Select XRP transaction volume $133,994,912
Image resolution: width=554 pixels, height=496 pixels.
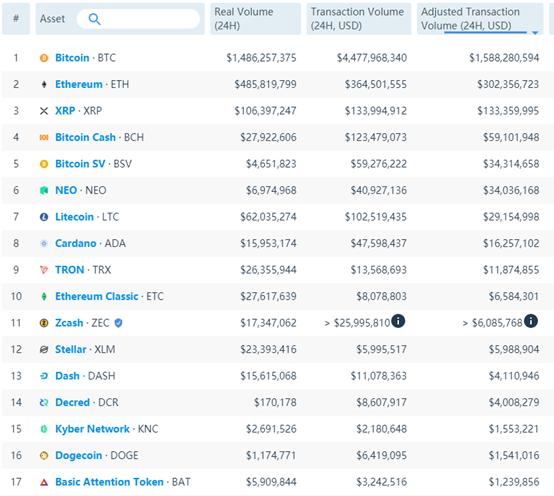[376, 111]
